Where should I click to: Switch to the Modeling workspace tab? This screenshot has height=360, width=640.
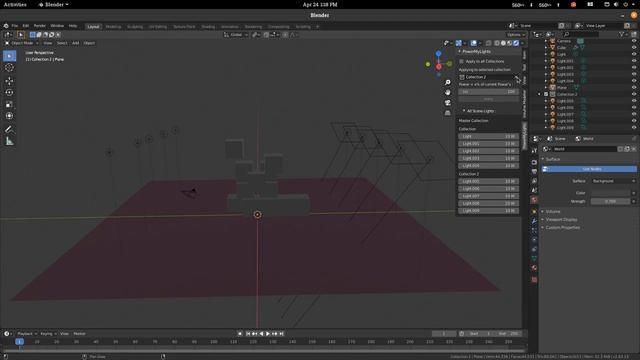click(x=113, y=27)
